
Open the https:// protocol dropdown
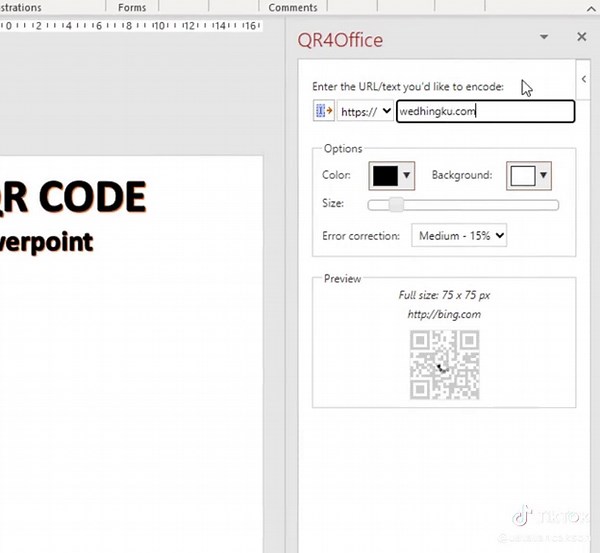pyautogui.click(x=365, y=111)
